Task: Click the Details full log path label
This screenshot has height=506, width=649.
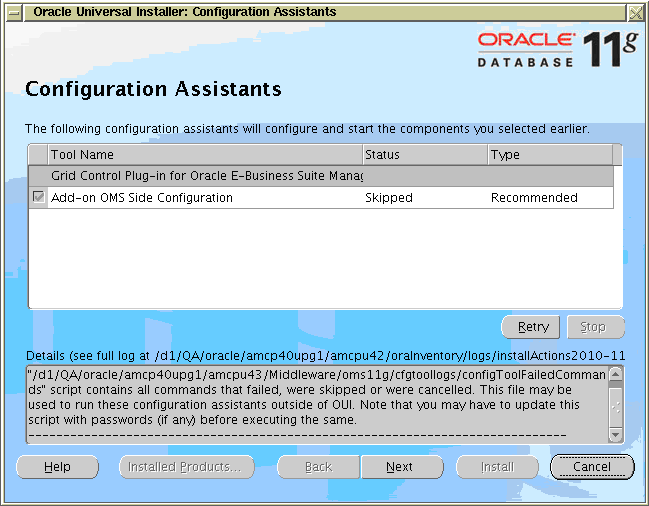Action: (325, 355)
